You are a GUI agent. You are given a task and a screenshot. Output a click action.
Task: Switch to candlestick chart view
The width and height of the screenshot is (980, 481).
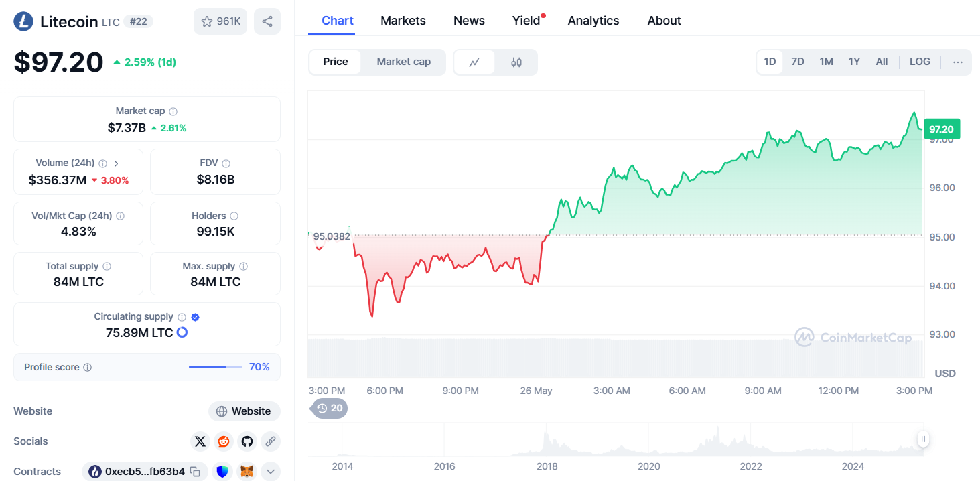tap(516, 62)
